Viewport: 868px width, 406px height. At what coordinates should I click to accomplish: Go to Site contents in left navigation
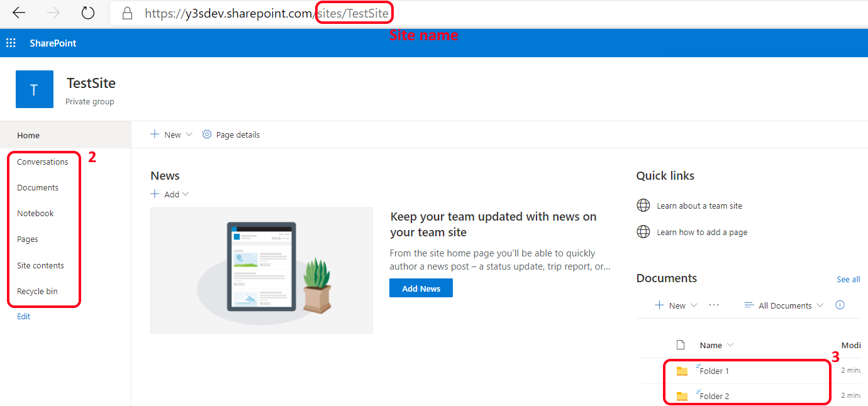[40, 265]
